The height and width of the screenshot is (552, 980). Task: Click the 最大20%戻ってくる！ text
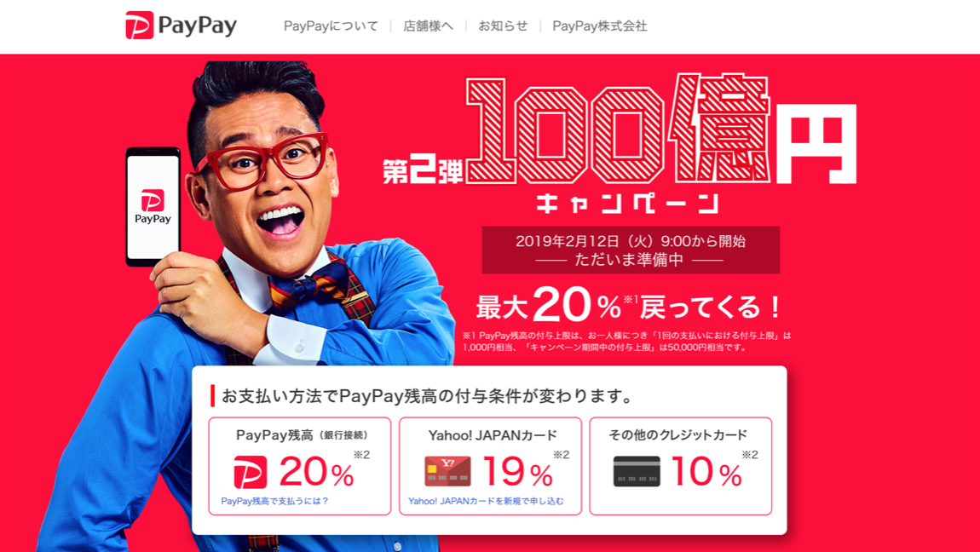[629, 305]
